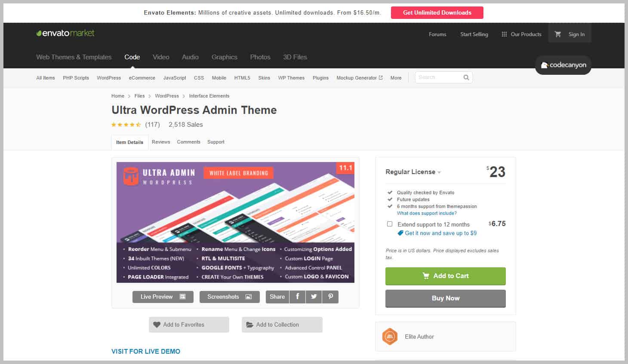Select All Items category
Image resolution: width=628 pixels, height=364 pixels.
point(46,78)
